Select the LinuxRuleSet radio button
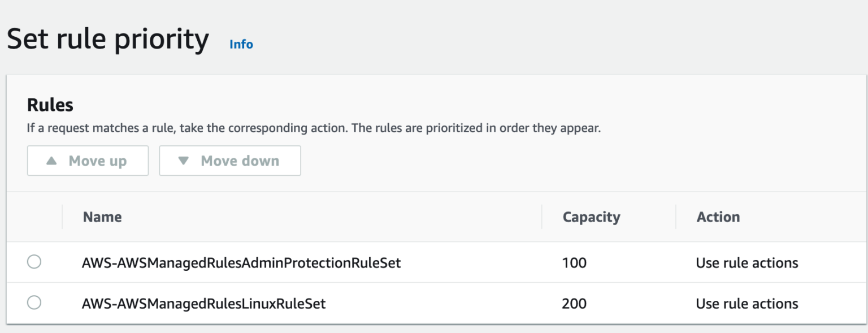Image resolution: width=868 pixels, height=333 pixels. (x=34, y=303)
